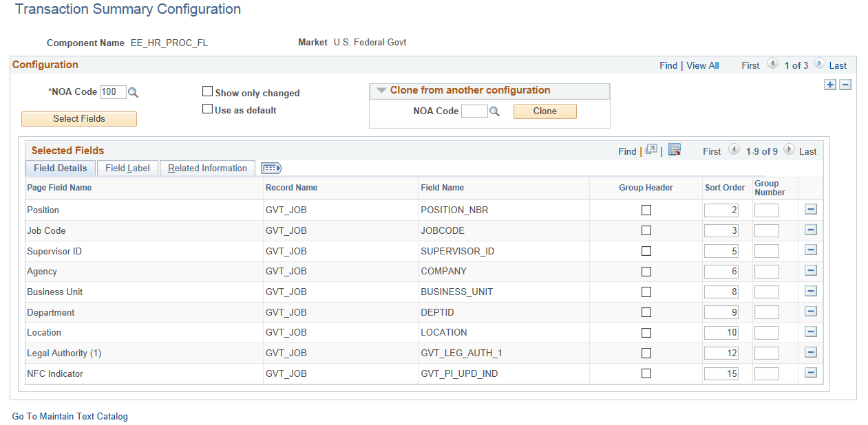Click the Location Sort Order field
868x425 pixels.
[x=720, y=332]
